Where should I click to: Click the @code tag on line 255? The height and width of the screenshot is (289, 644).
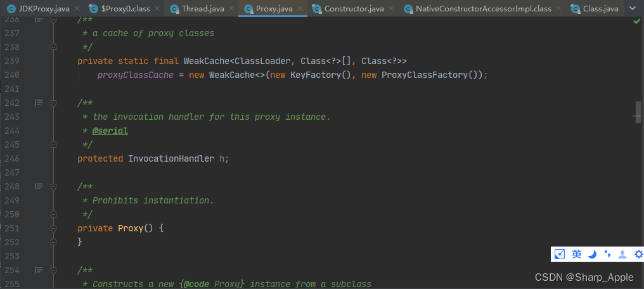point(196,284)
